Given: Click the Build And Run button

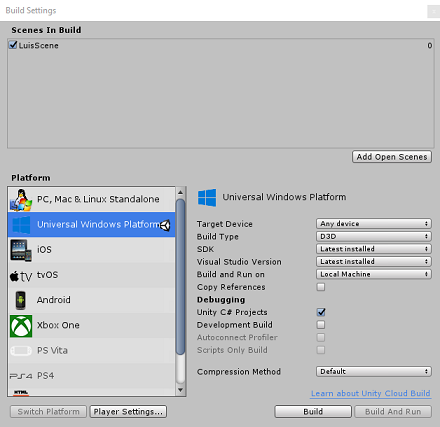Looking at the screenshot, I should [393, 412].
